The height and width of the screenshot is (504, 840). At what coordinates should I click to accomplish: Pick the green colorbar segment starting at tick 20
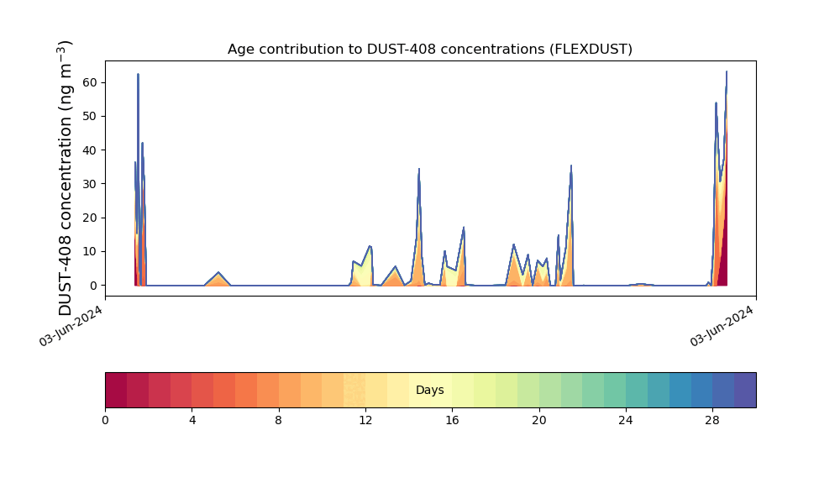(x=550, y=390)
